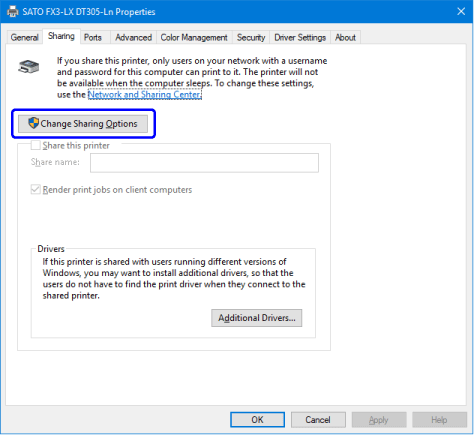Image resolution: width=474 pixels, height=435 pixels.
Task: Enable the Share this printer checkbox
Action: point(35,145)
